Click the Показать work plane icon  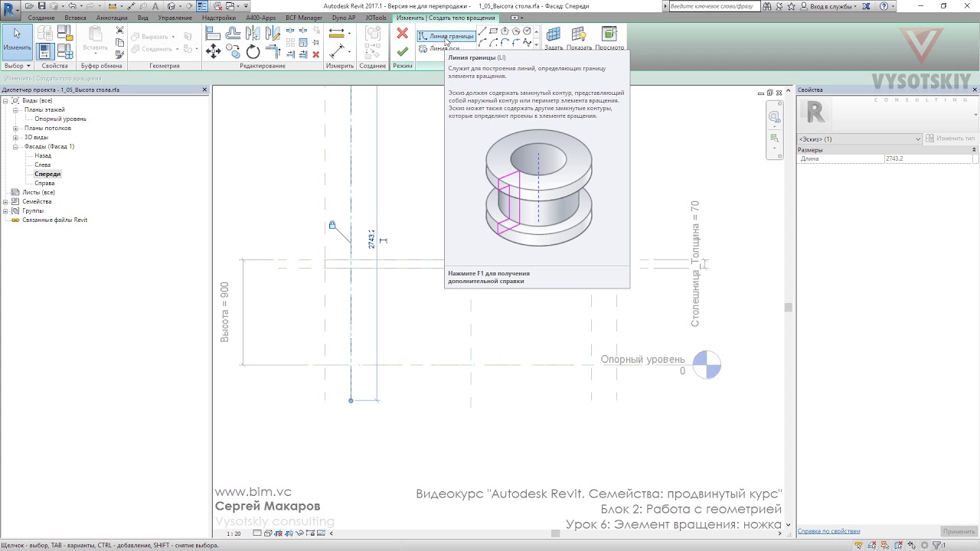(579, 37)
